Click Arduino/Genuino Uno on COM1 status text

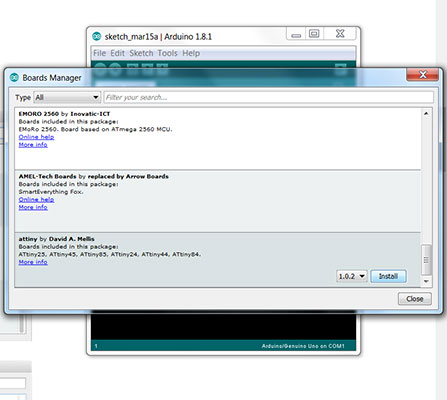[303, 346]
